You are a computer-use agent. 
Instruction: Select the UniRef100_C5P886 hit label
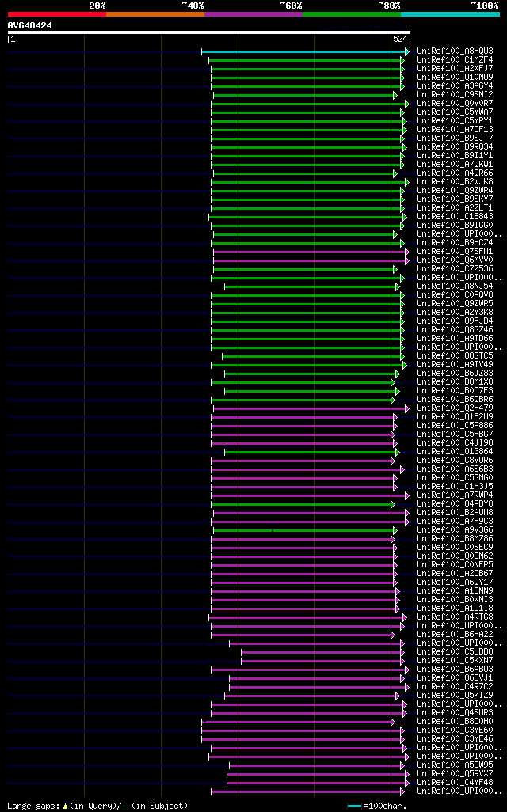456,426
